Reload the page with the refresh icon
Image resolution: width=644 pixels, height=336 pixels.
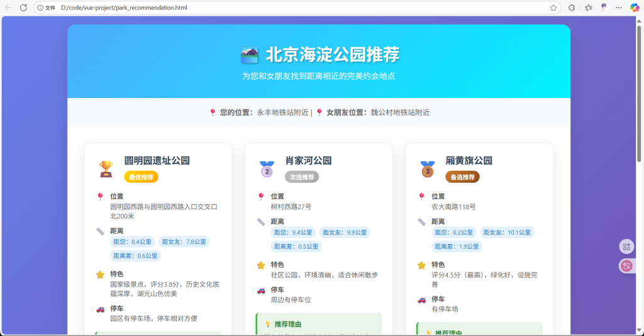click(23, 8)
